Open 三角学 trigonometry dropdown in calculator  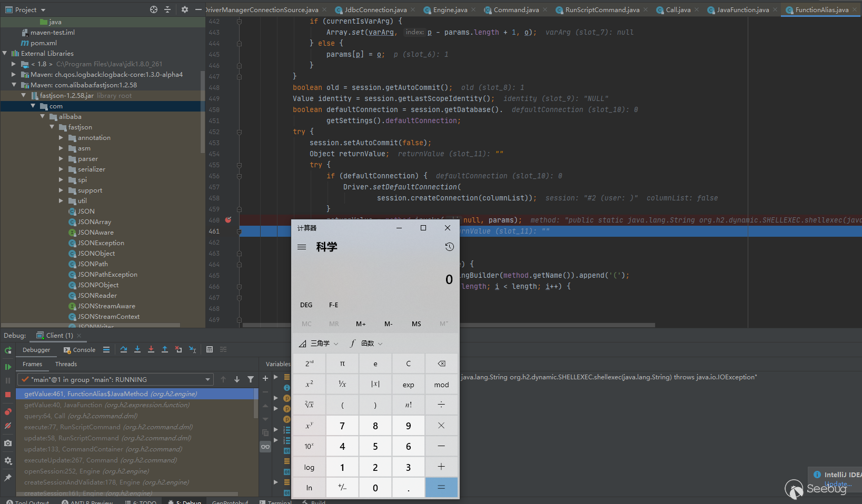click(319, 344)
